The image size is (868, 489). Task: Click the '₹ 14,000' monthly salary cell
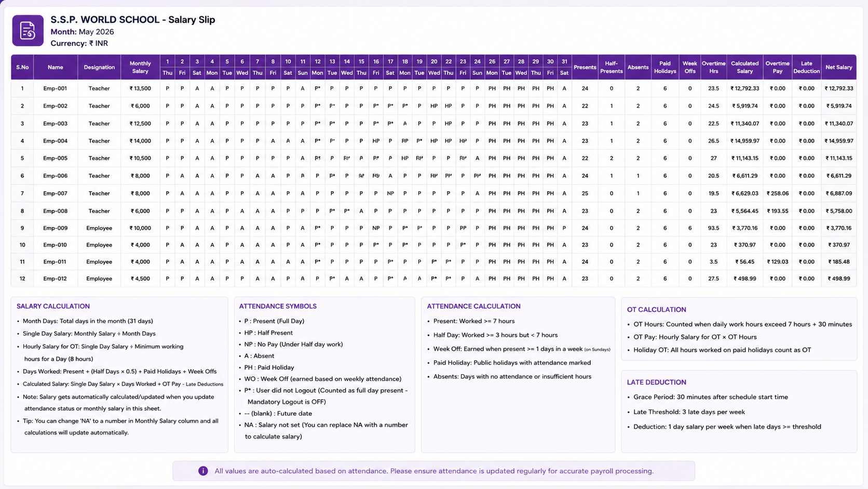tap(140, 141)
